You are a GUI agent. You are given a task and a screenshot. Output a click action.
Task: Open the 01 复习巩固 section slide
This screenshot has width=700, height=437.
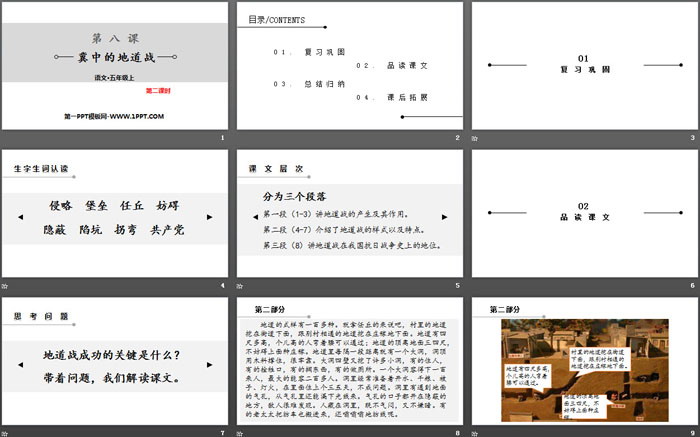[584, 65]
